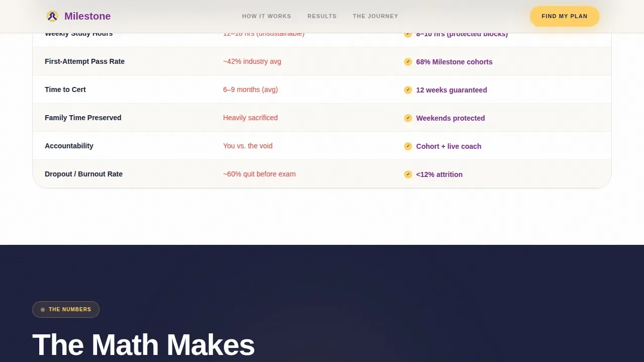
Task: Click the ~42% industry avg cell
Action: click(252, 61)
